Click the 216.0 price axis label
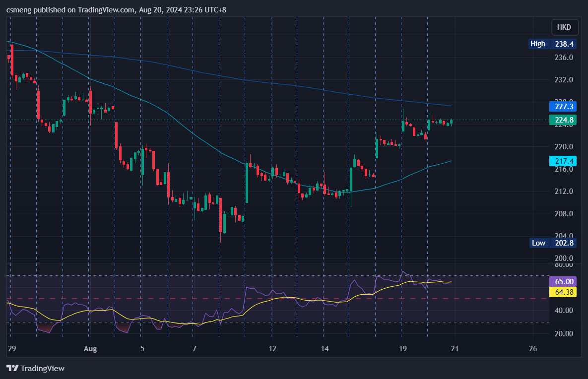Image resolution: width=588 pixels, height=379 pixels. tap(564, 169)
